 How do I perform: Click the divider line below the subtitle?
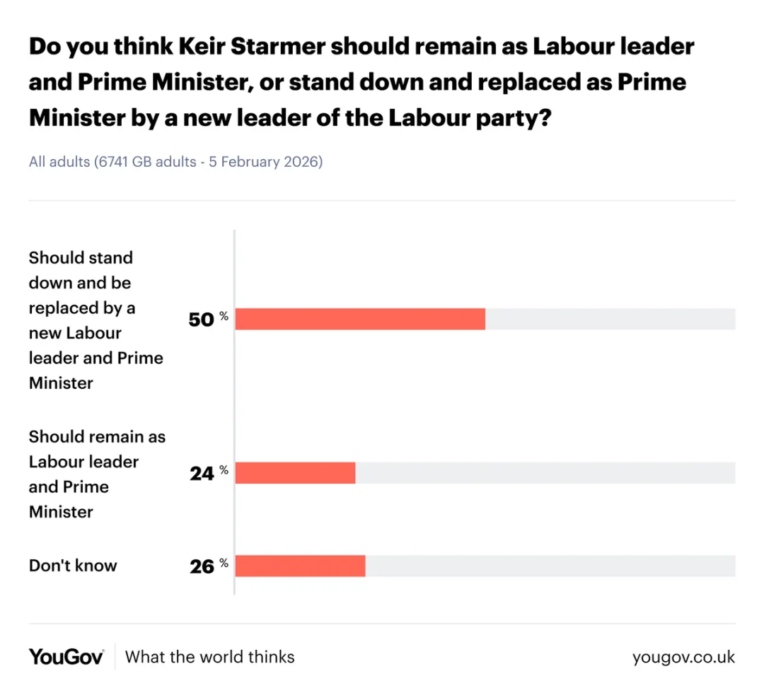coord(382,201)
